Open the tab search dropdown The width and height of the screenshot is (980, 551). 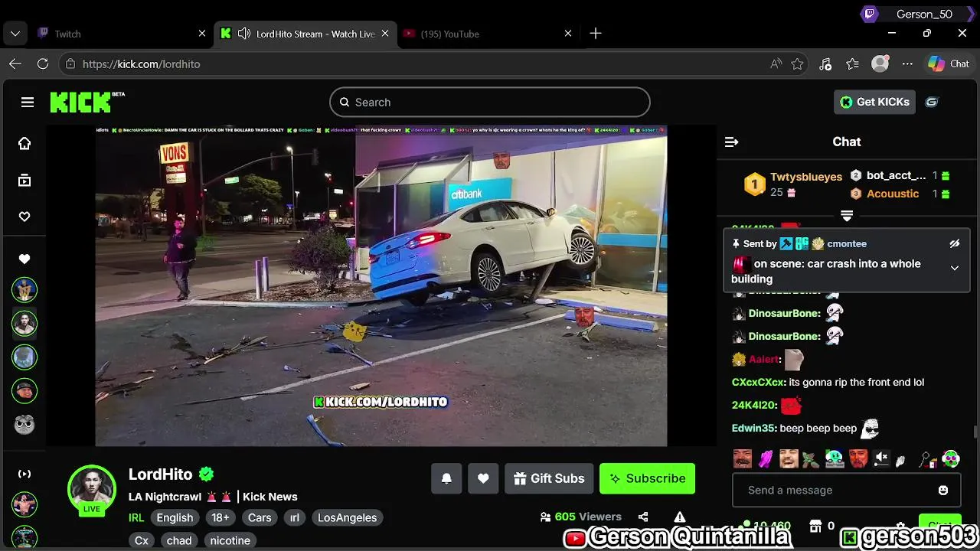(x=15, y=34)
